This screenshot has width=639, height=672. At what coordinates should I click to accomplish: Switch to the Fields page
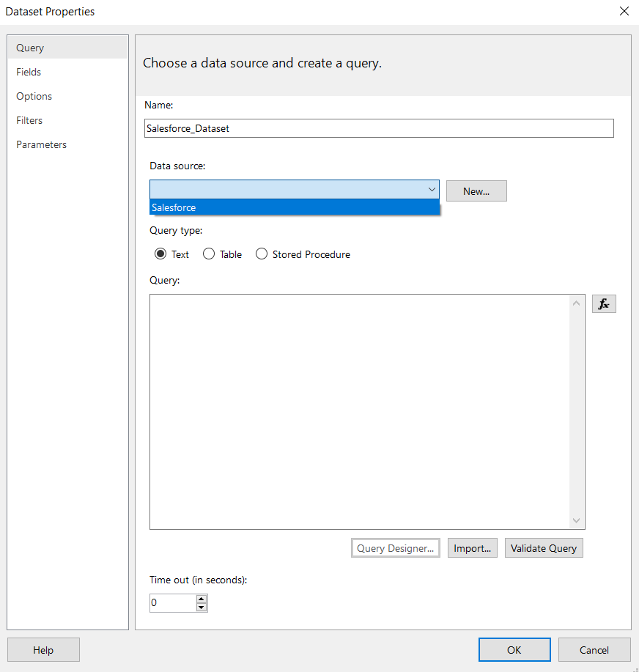29,72
